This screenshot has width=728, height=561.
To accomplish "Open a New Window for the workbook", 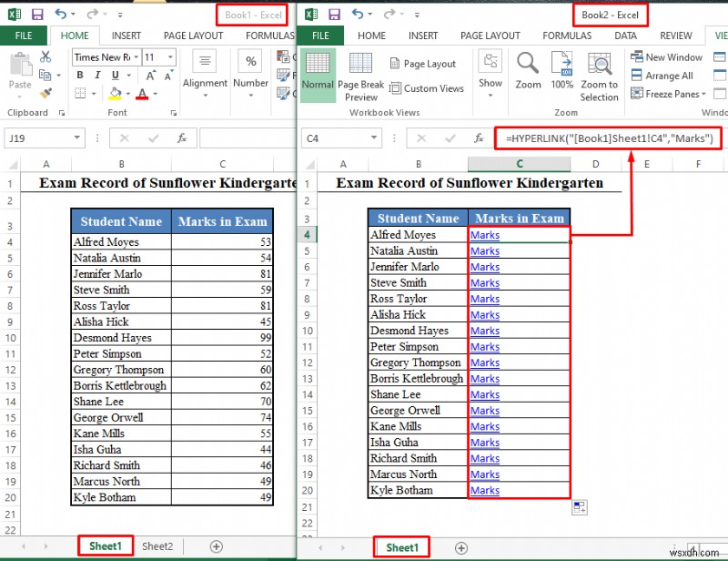I will tap(666, 56).
